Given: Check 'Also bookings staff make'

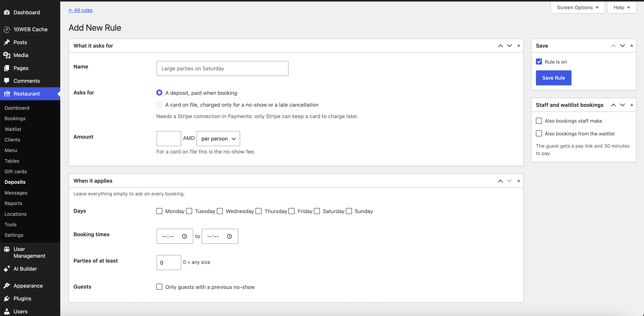Looking at the screenshot, I should point(539,121).
